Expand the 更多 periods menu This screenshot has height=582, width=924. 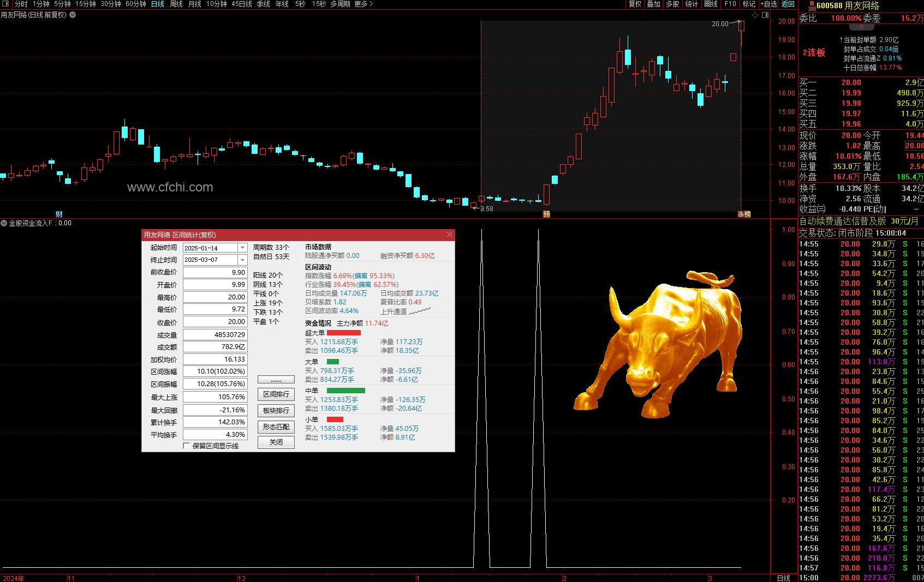point(363,4)
